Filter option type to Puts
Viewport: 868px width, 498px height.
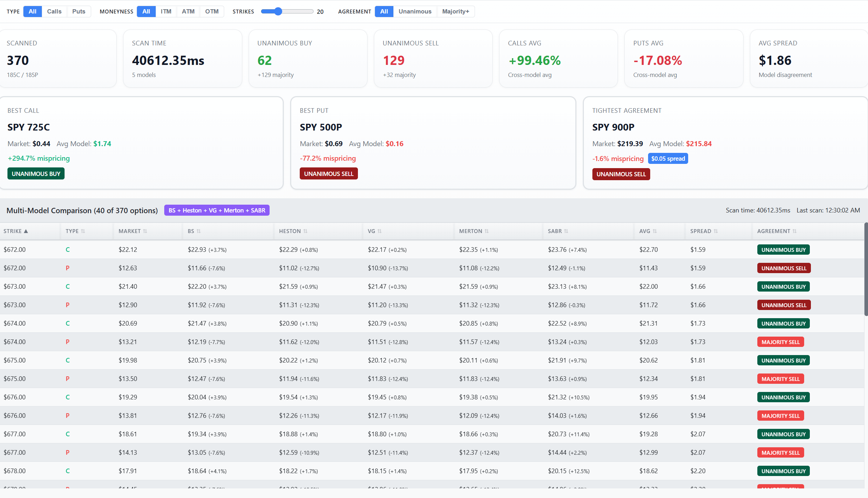tap(79, 11)
